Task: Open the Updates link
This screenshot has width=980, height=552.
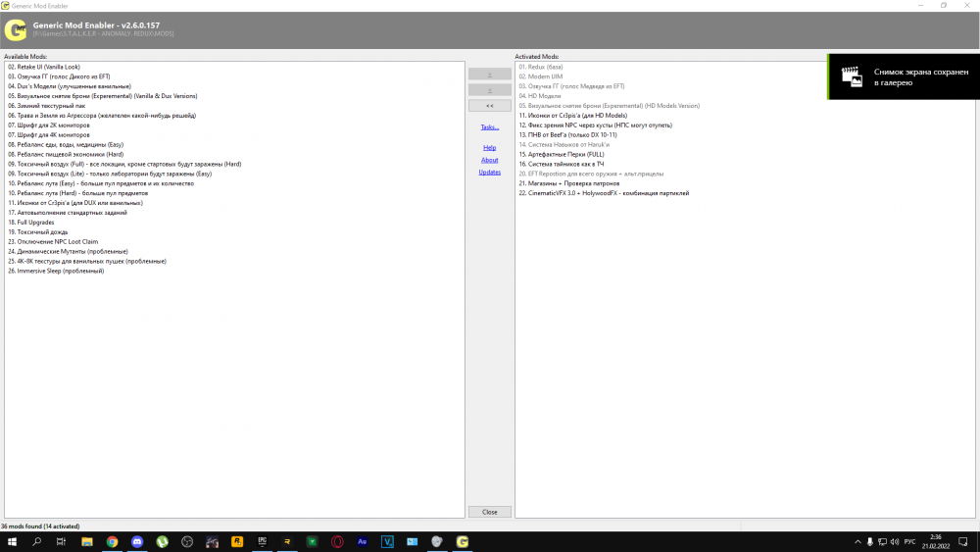Action: (x=489, y=172)
